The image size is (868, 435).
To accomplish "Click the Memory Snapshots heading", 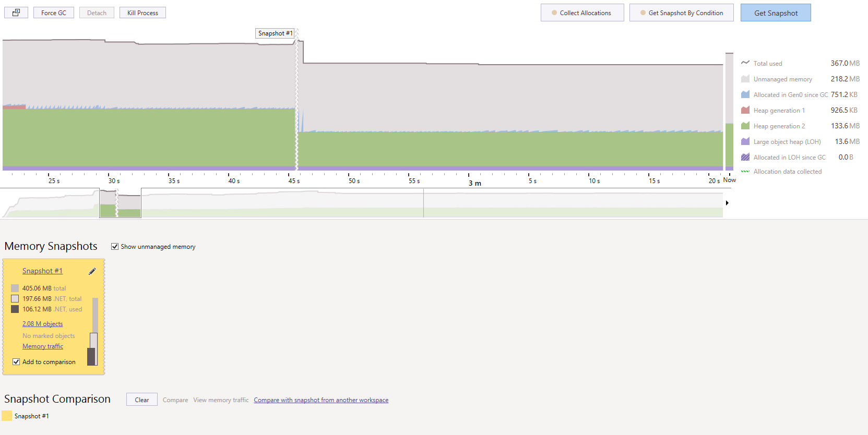I will (51, 246).
